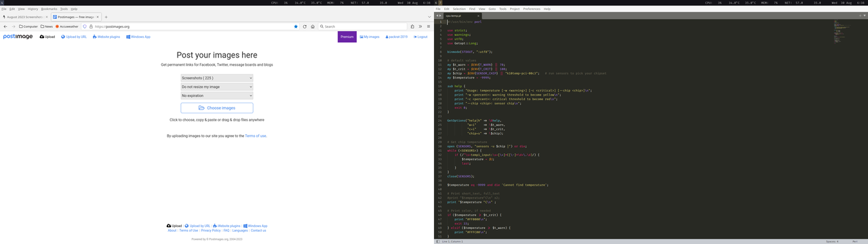Open Sublime Text Preferences menu
The width and height of the screenshot is (868, 244).
click(x=532, y=9)
